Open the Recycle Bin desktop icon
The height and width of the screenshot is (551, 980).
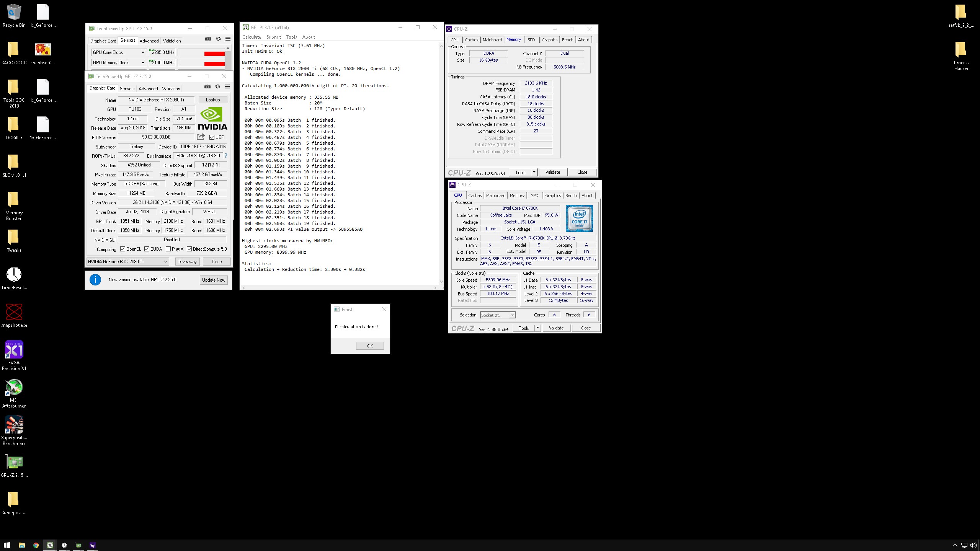pyautogui.click(x=14, y=16)
